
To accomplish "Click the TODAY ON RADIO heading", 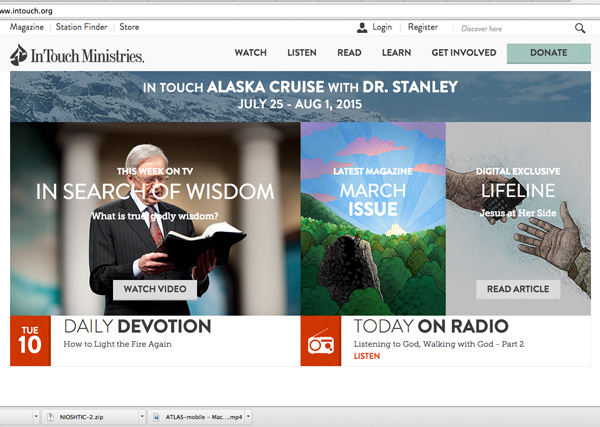I will 431,326.
